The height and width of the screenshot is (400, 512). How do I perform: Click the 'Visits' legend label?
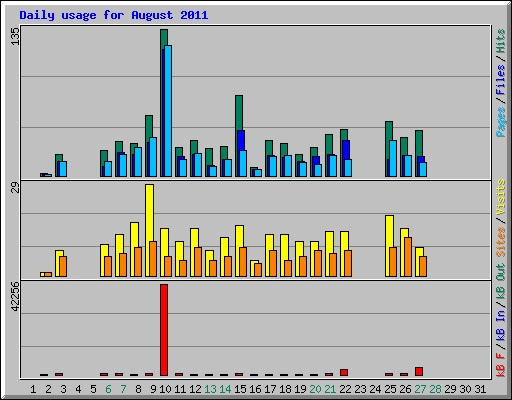(x=500, y=197)
